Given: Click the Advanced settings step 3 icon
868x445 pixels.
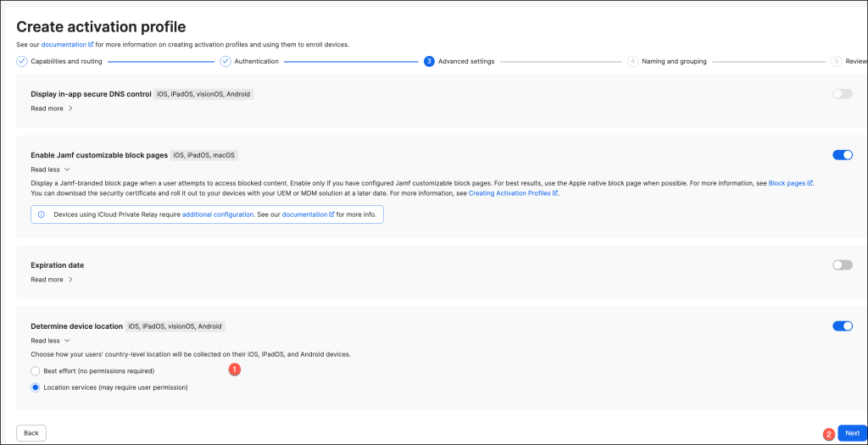Looking at the screenshot, I should pyautogui.click(x=429, y=61).
